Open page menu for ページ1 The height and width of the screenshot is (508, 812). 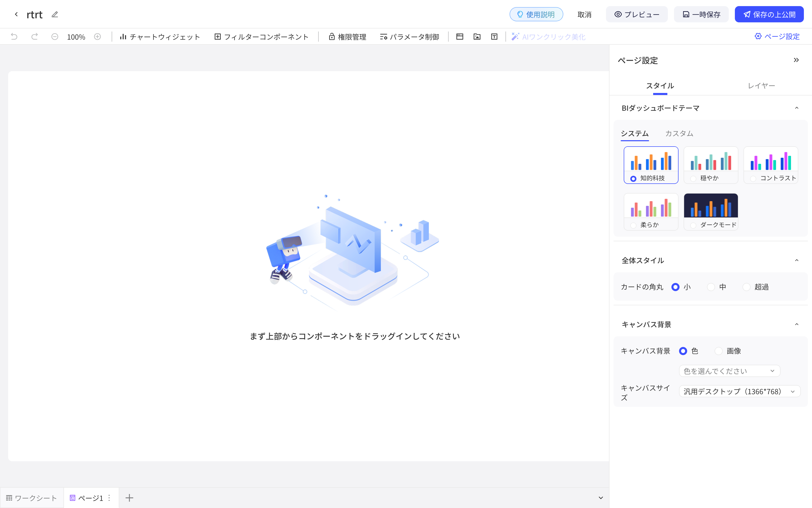109,498
